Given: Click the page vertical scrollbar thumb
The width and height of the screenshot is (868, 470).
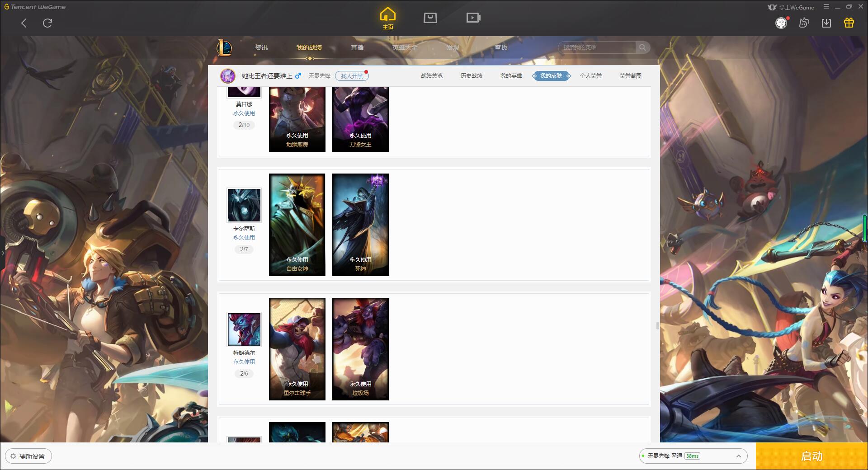Looking at the screenshot, I should click(x=657, y=326).
